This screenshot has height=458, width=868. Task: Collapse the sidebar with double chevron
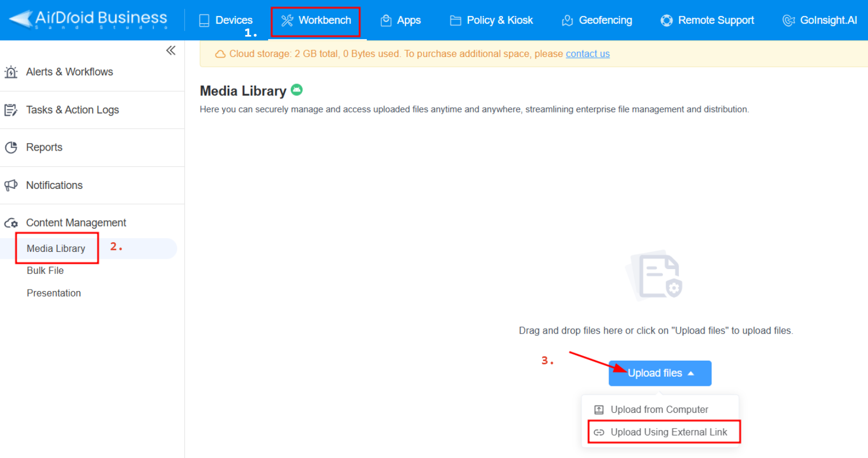pyautogui.click(x=171, y=51)
